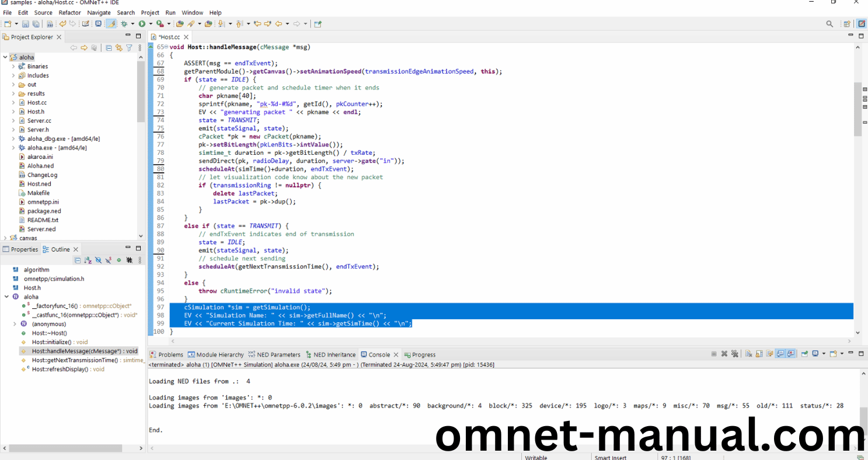Viewport: 868px width, 460px height.
Task: Remove all terminated launches in Console
Action: point(735,354)
